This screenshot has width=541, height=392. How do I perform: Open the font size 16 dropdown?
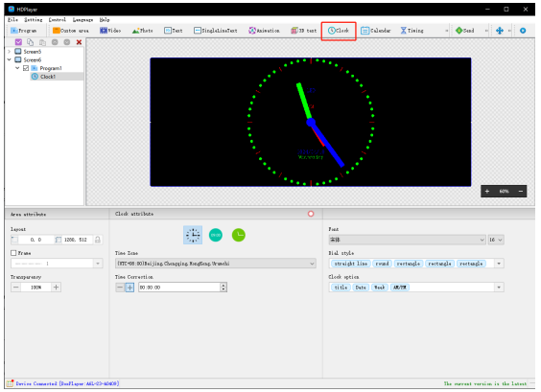click(496, 240)
